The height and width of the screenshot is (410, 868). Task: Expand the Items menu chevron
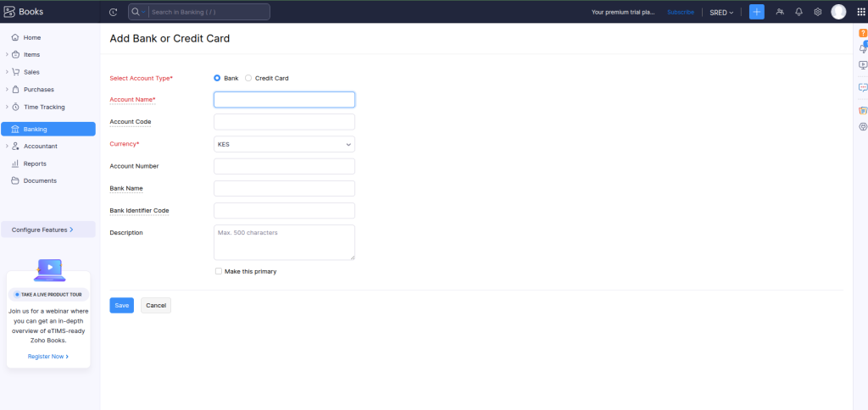tap(7, 55)
